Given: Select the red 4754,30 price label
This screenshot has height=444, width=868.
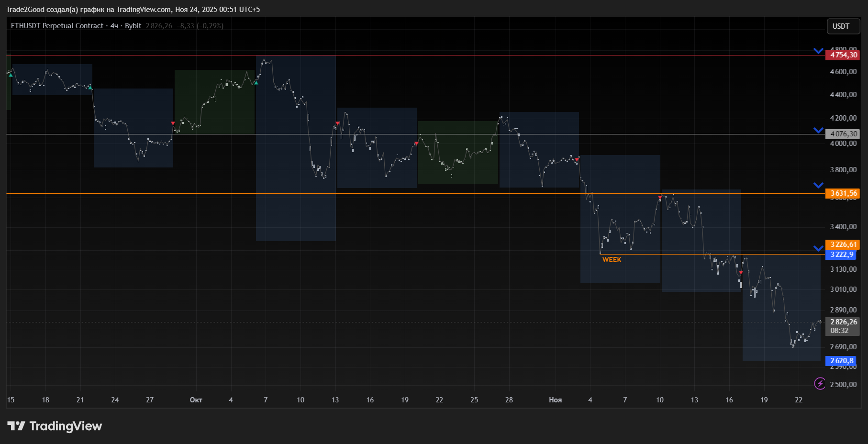Looking at the screenshot, I should click(843, 55).
